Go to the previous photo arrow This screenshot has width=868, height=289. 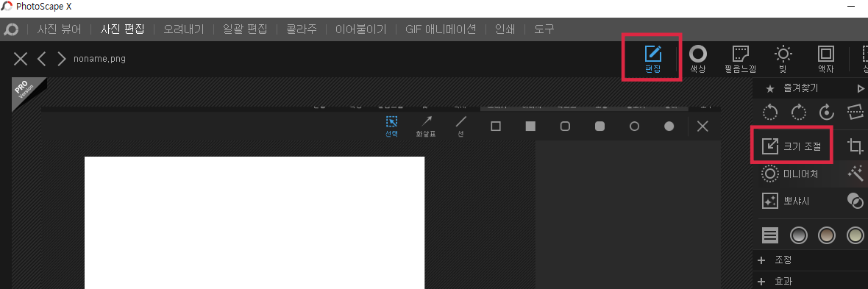(x=41, y=59)
